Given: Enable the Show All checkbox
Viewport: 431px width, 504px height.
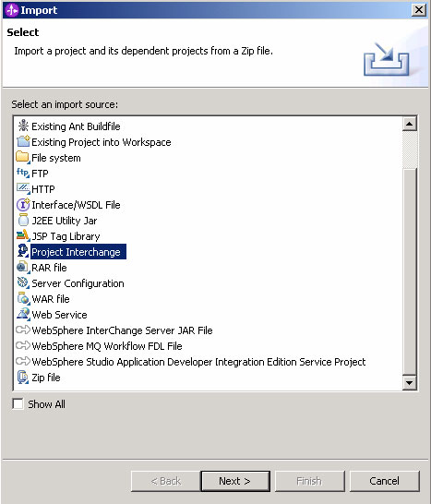Looking at the screenshot, I should click(x=18, y=403).
